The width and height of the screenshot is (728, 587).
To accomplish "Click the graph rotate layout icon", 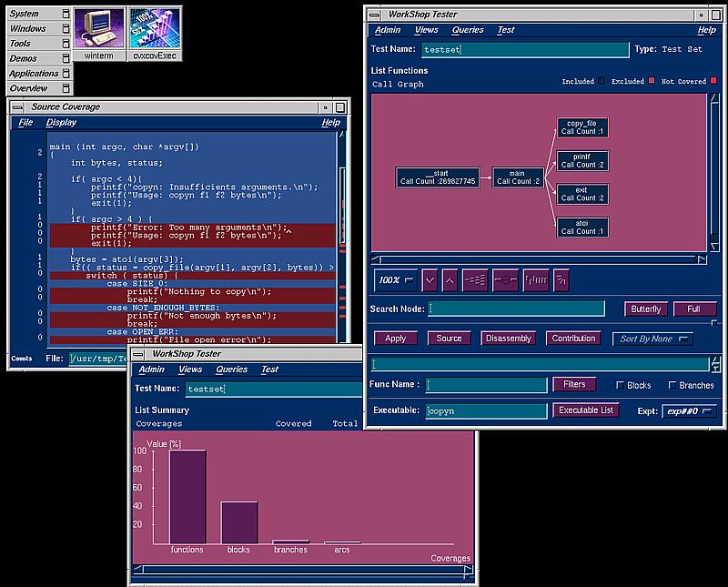I will click(536, 280).
